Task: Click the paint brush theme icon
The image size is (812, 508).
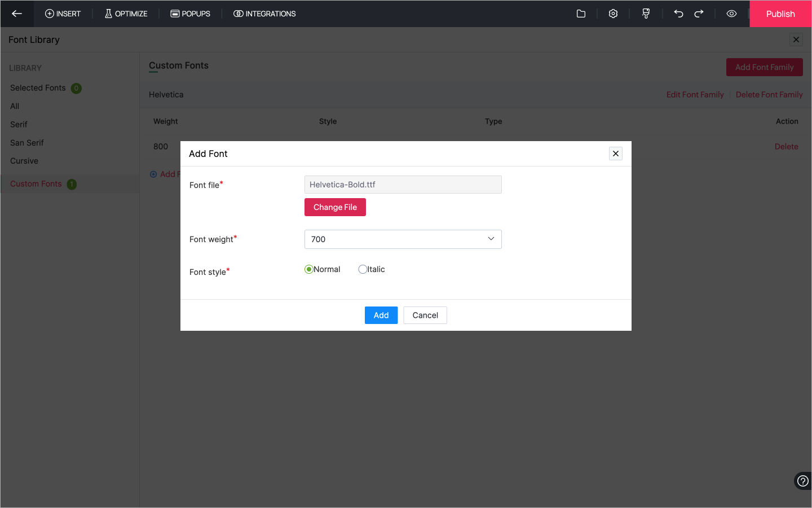Action: click(646, 14)
